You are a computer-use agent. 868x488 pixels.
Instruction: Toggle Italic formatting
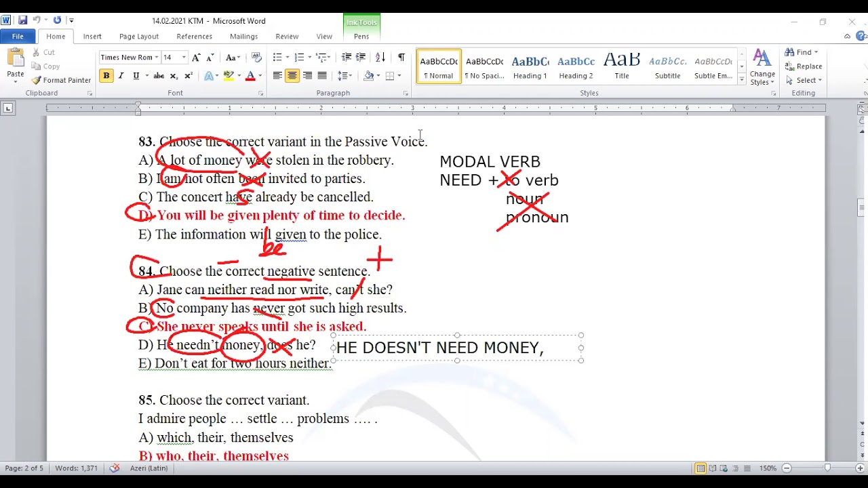click(121, 76)
